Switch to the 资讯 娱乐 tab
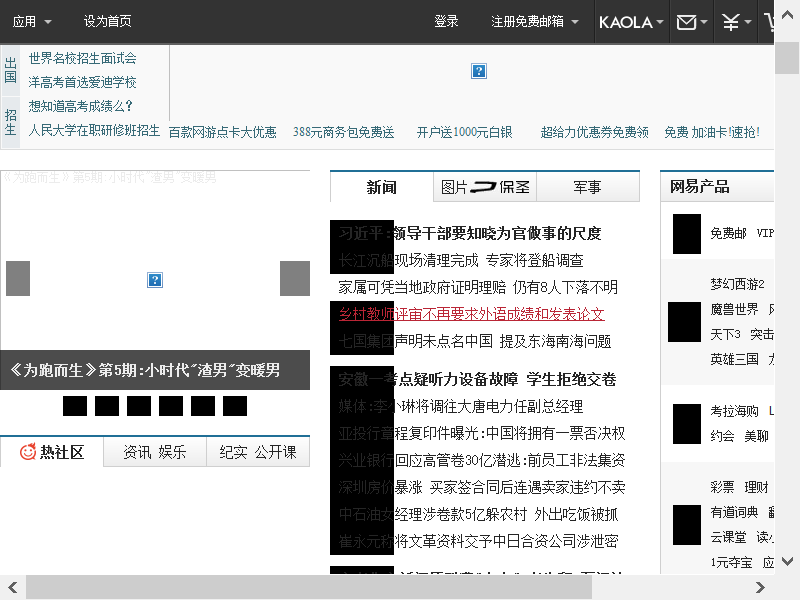Screen dimensions: 800x600 click(154, 452)
